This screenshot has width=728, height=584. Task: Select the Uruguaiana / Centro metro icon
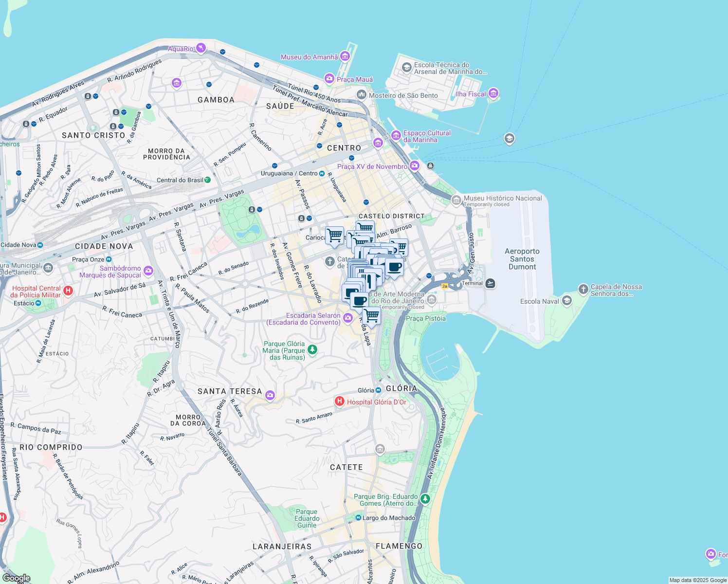(322, 173)
